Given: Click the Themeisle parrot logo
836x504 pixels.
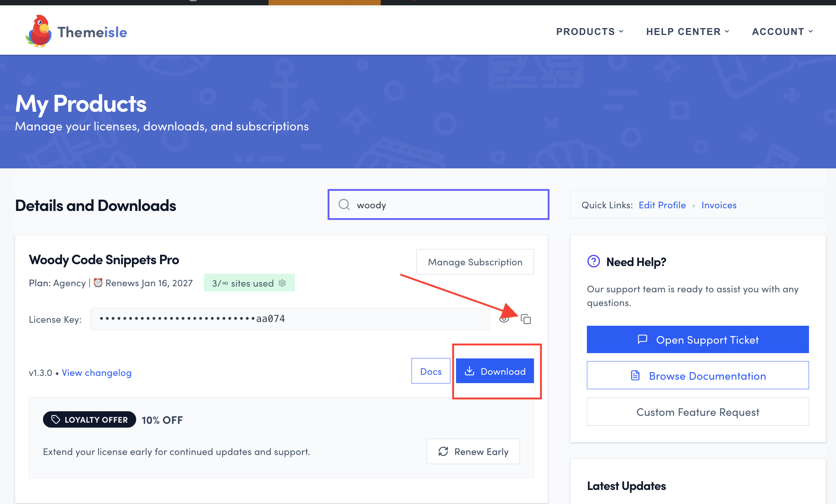Looking at the screenshot, I should click(x=39, y=31).
